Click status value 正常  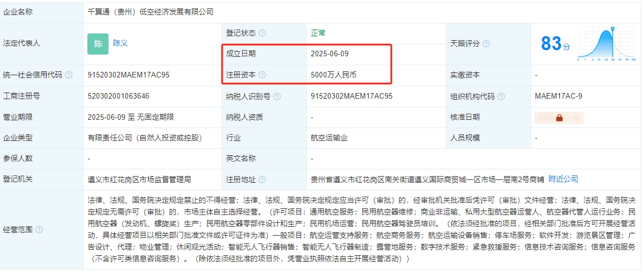point(318,33)
